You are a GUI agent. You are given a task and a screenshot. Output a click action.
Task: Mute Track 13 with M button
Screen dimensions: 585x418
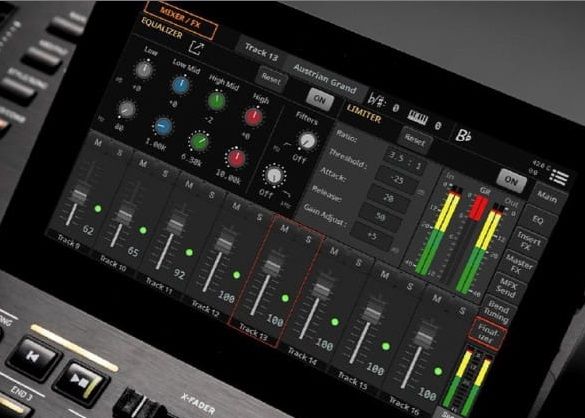[x=285, y=229]
